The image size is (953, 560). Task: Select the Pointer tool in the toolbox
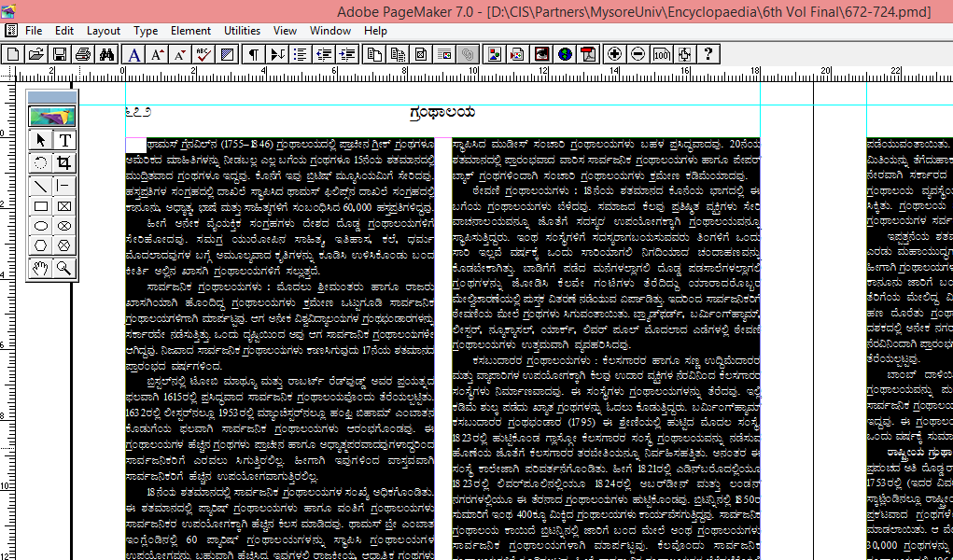tap(39, 140)
